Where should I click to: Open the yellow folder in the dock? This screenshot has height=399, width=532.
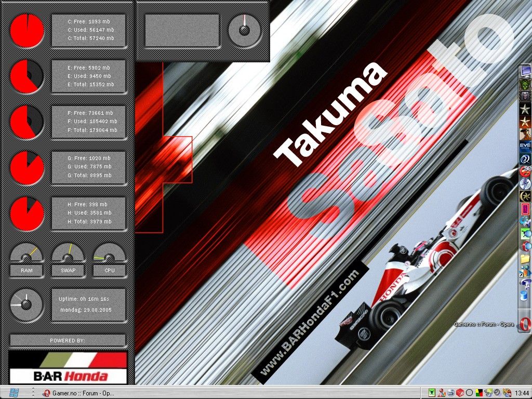[x=525, y=259]
